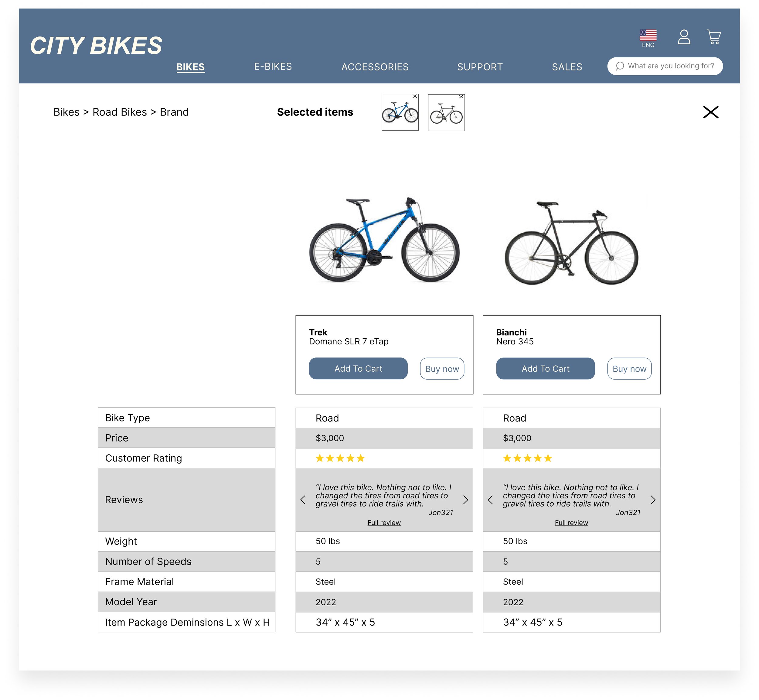Remove the black bike from selected items
This screenshot has width=759, height=700.
pos(461,97)
